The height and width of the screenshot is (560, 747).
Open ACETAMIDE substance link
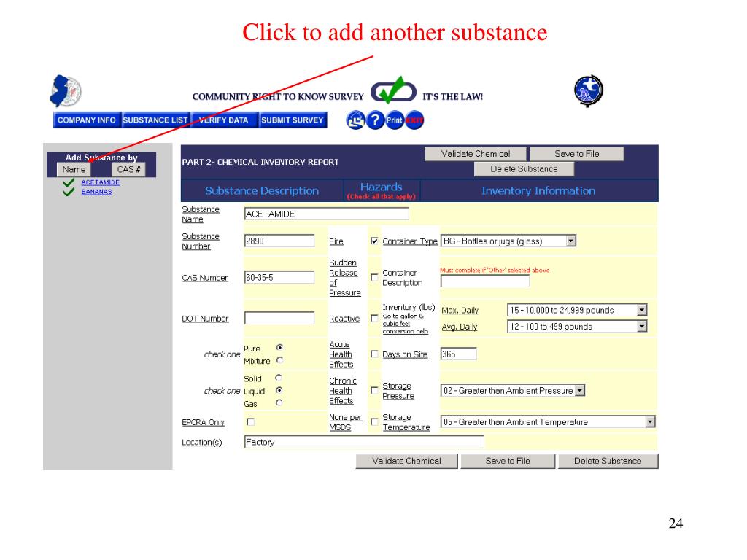(100, 182)
